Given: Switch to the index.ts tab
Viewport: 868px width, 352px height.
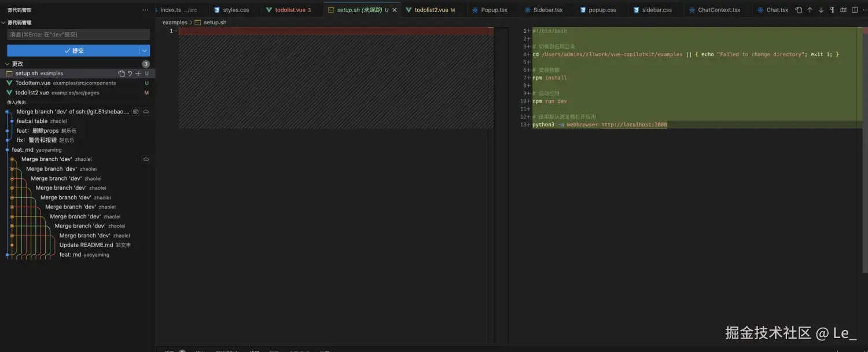Looking at the screenshot, I should point(179,10).
